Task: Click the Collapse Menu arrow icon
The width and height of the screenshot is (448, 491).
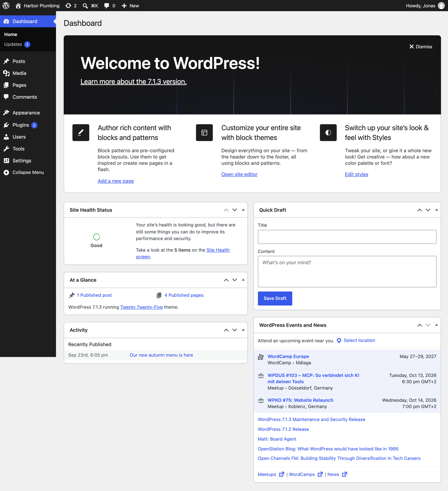Action: pos(6,172)
